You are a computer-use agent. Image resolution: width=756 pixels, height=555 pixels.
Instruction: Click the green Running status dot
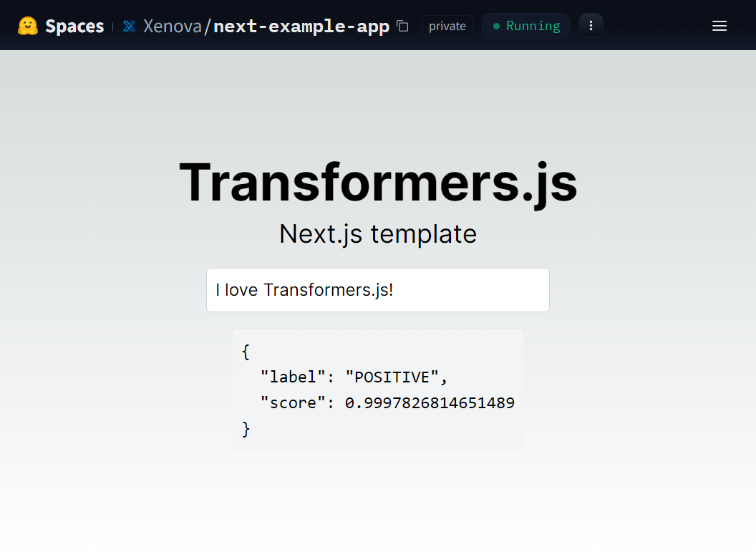pos(497,26)
